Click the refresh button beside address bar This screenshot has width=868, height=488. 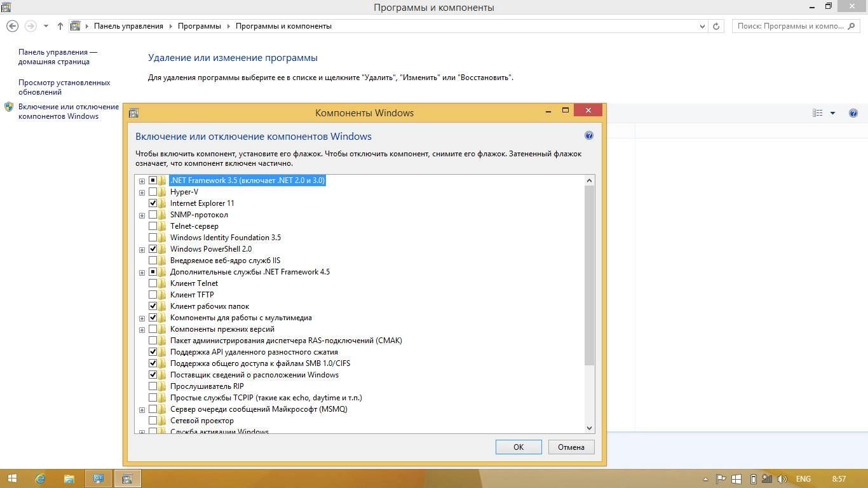coord(716,26)
